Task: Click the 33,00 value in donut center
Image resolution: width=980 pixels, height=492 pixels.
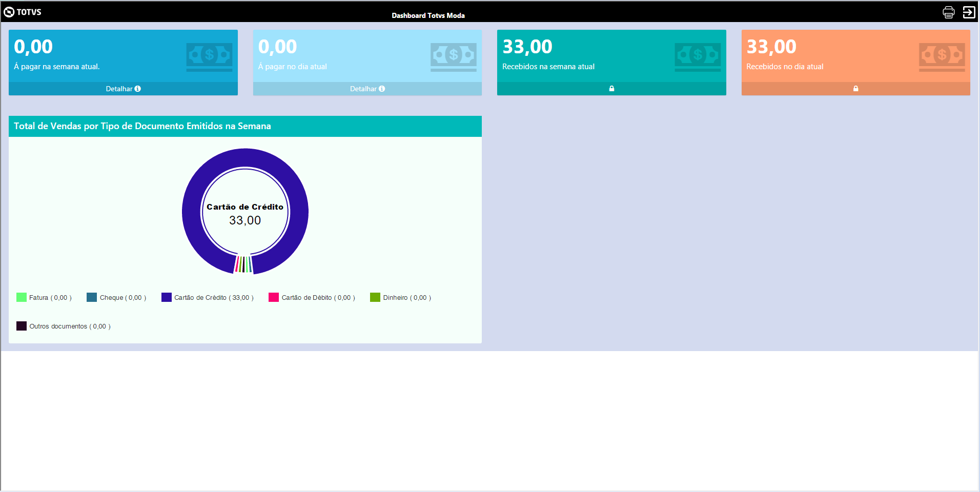Action: click(245, 220)
